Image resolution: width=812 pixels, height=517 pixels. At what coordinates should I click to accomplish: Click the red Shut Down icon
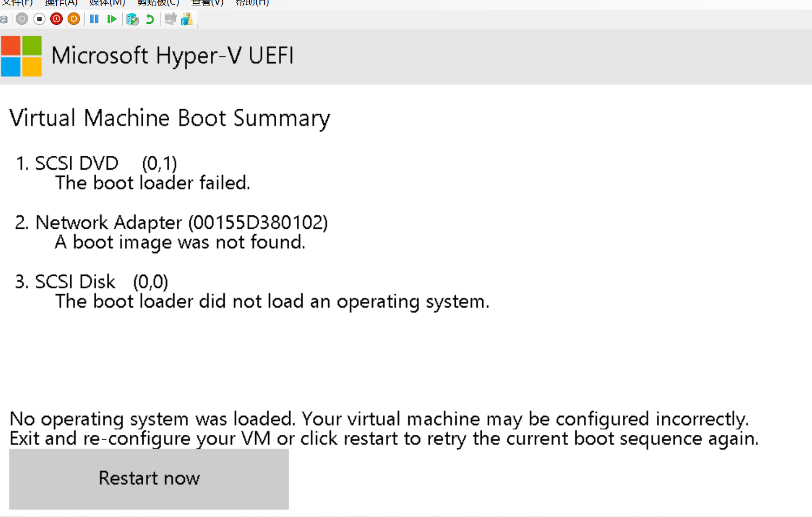click(57, 19)
